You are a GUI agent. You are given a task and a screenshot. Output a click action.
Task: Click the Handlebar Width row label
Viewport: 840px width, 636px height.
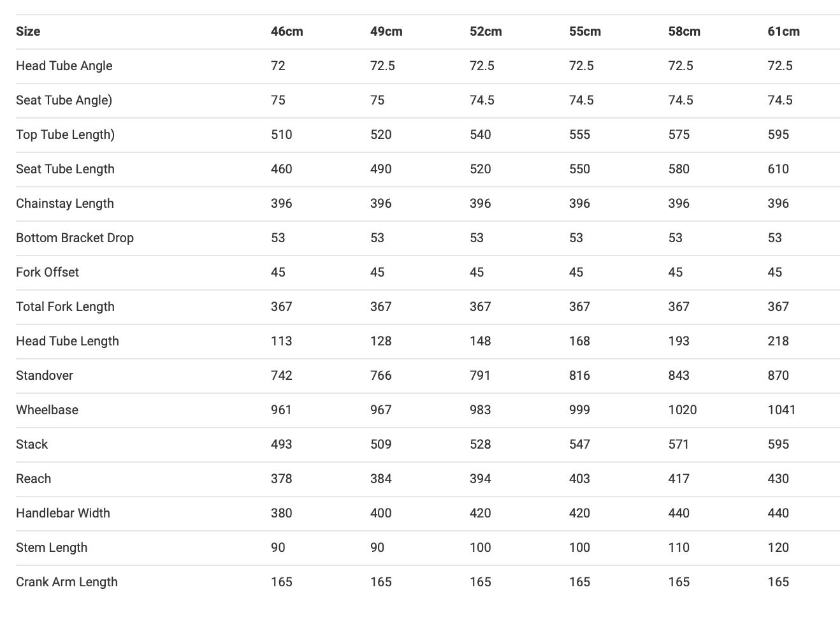tap(62, 514)
